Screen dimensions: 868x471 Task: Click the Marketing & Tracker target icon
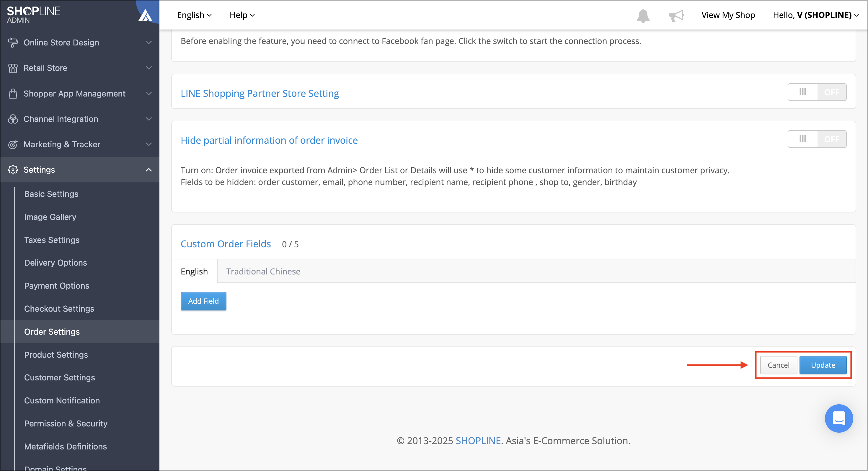pyautogui.click(x=13, y=144)
